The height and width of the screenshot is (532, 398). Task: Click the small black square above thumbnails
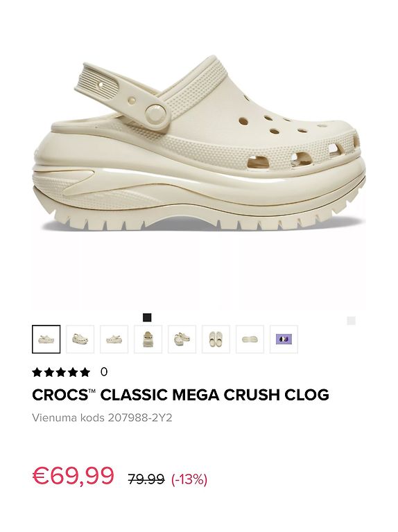147,317
